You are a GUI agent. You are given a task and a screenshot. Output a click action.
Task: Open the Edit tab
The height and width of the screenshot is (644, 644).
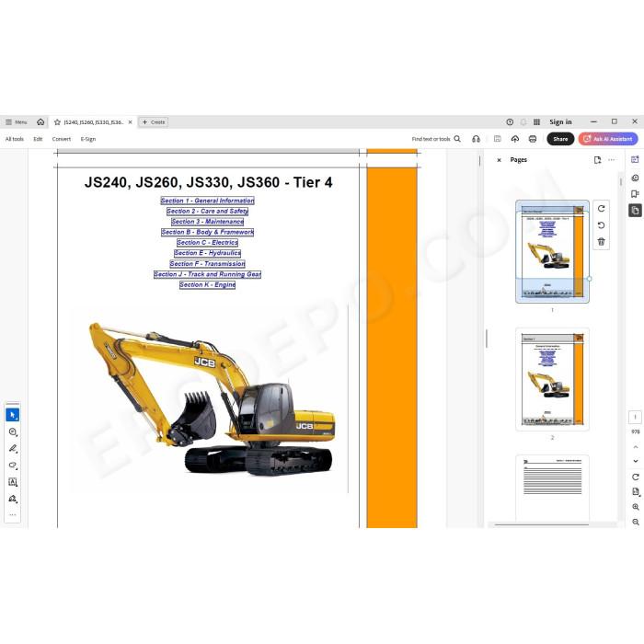(x=38, y=139)
